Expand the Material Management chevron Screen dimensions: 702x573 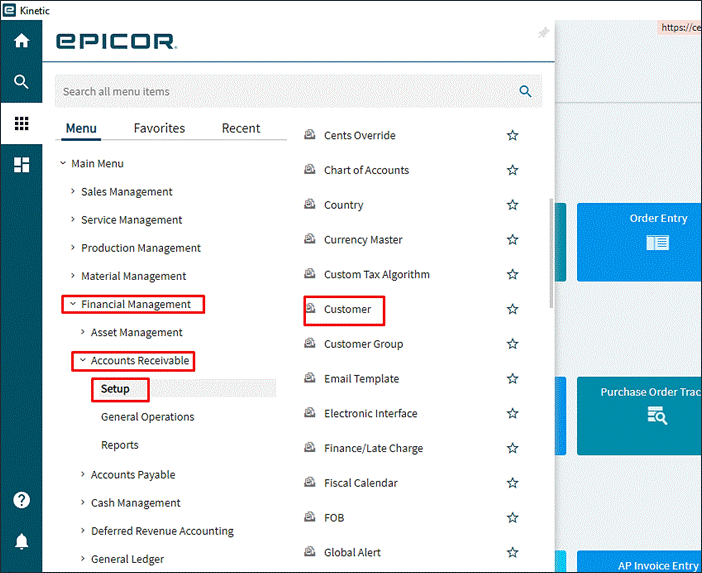pos(73,276)
